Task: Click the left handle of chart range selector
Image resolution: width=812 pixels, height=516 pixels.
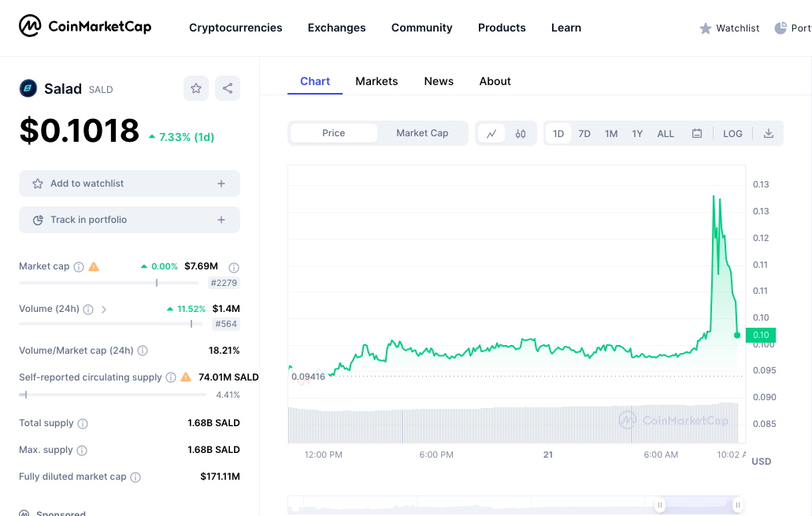Action: click(660, 505)
